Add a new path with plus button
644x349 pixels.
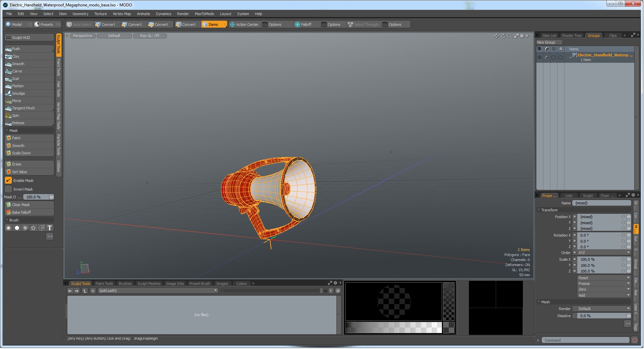[93, 291]
